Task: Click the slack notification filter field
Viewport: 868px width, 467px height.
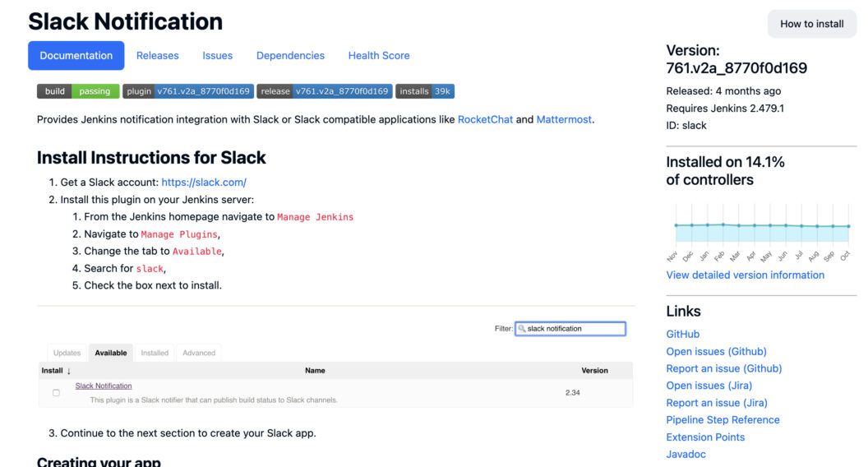Action: [570, 329]
